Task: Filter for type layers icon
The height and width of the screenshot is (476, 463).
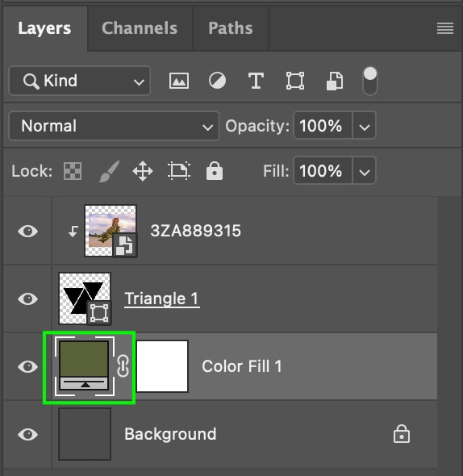Action: pyautogui.click(x=256, y=81)
